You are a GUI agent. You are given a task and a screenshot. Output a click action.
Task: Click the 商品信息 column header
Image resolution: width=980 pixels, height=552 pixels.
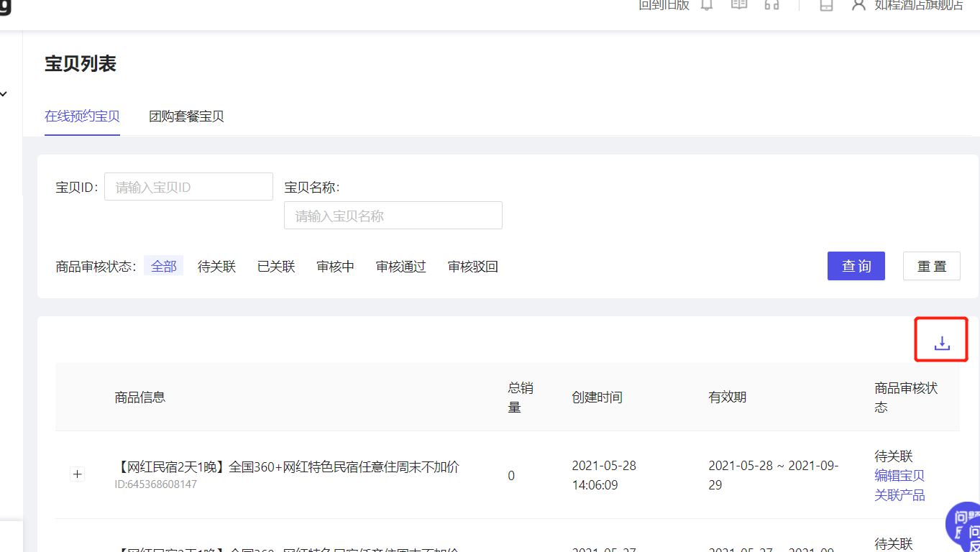[139, 397]
